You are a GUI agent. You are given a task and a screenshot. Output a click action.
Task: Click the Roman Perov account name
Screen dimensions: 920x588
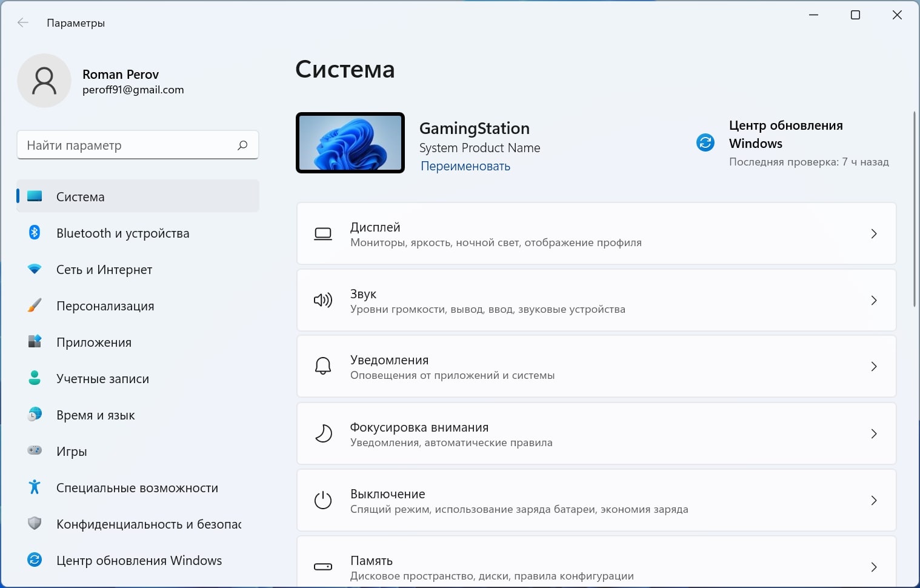coord(121,75)
